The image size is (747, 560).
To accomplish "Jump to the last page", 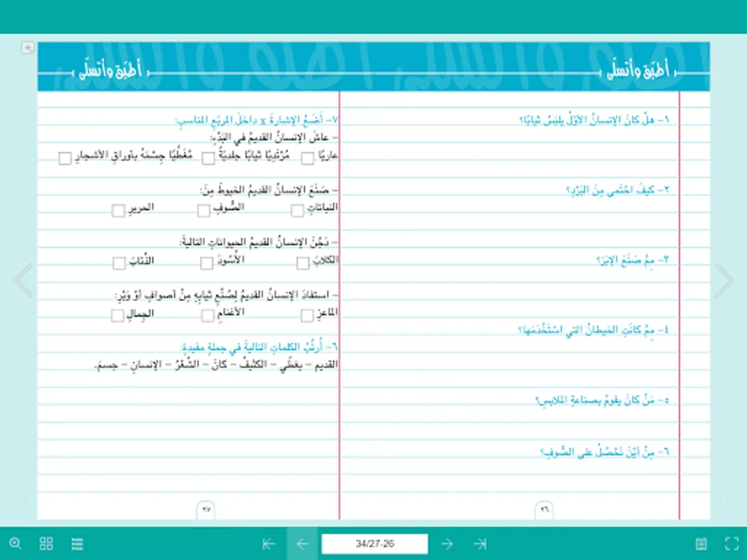I will [479, 544].
